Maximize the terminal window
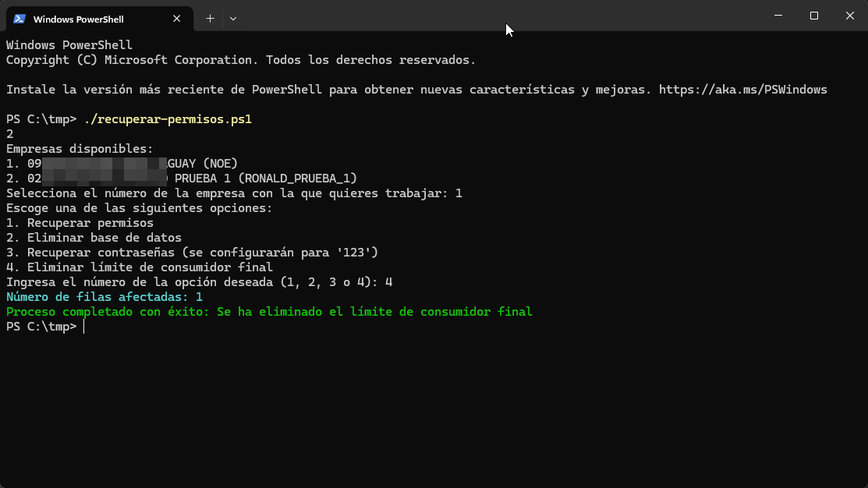868x488 pixels. pyautogui.click(x=813, y=16)
